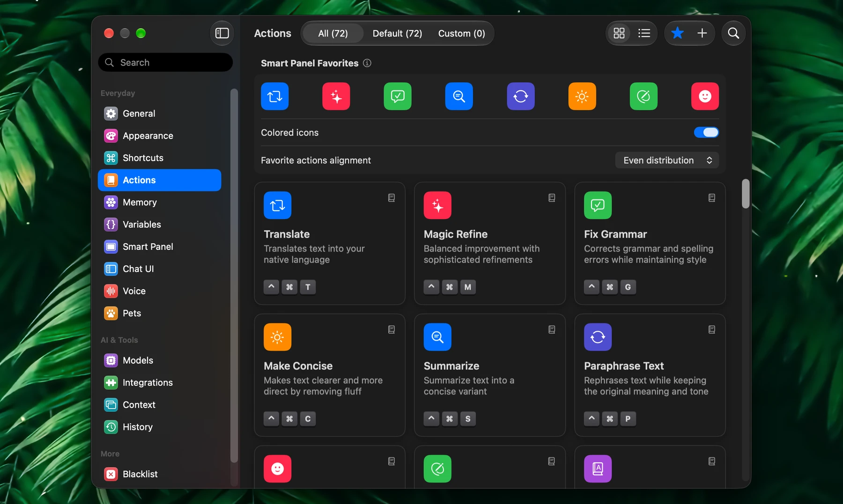Open Memory settings in sidebar
The height and width of the screenshot is (504, 843).
coord(159,202)
